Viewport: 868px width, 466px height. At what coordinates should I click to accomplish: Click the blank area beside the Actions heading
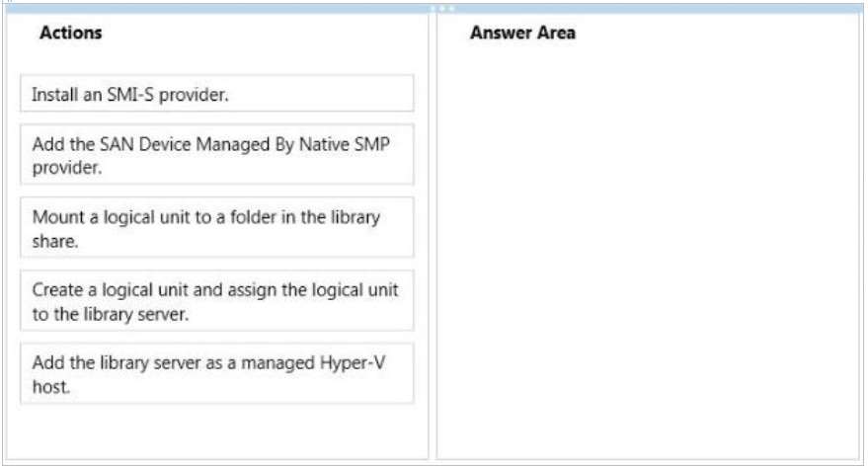(260, 33)
